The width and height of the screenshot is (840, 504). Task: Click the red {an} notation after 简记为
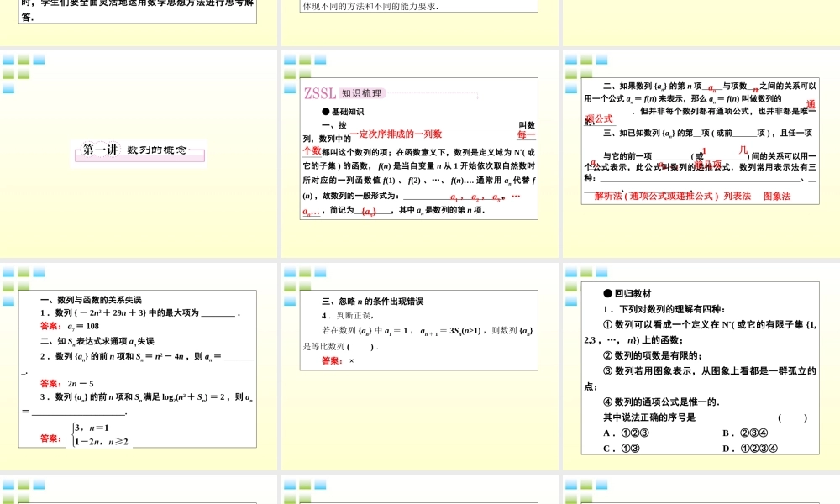[369, 211]
